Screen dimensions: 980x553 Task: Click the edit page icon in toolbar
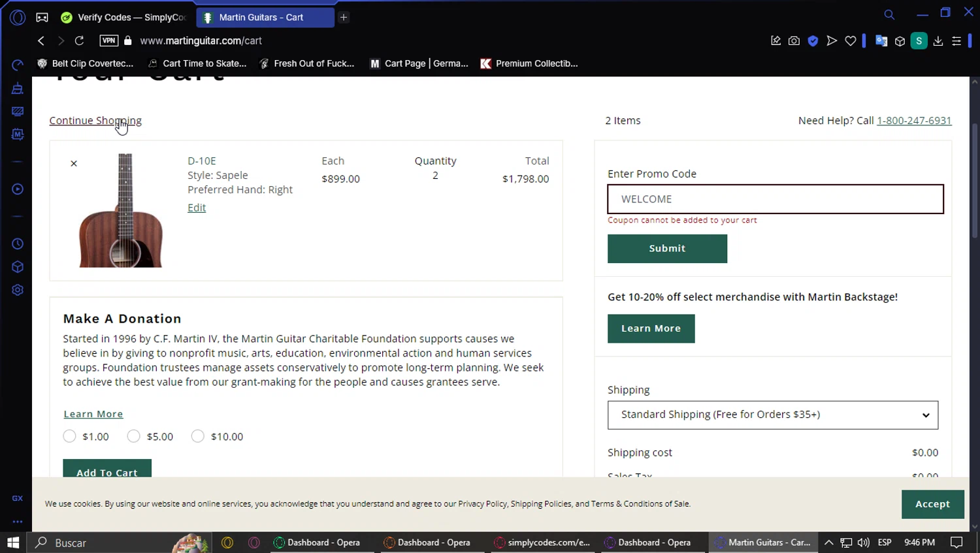(x=776, y=40)
